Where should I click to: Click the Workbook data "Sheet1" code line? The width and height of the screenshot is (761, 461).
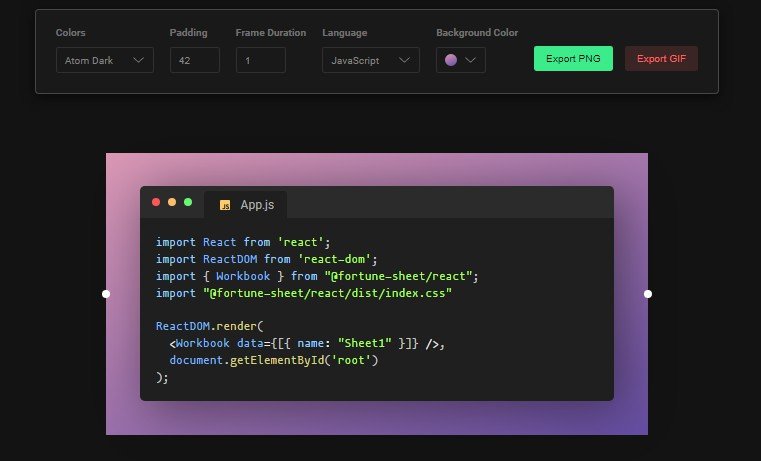click(x=307, y=343)
